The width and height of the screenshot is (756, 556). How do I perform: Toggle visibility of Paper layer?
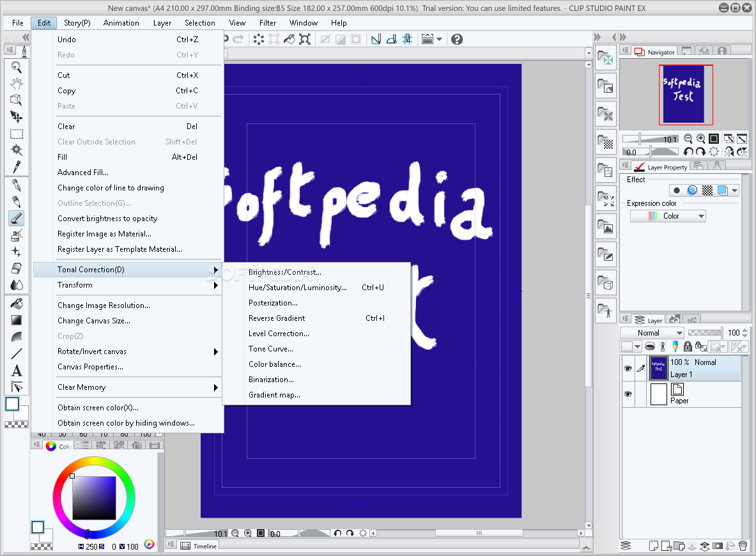click(x=628, y=394)
